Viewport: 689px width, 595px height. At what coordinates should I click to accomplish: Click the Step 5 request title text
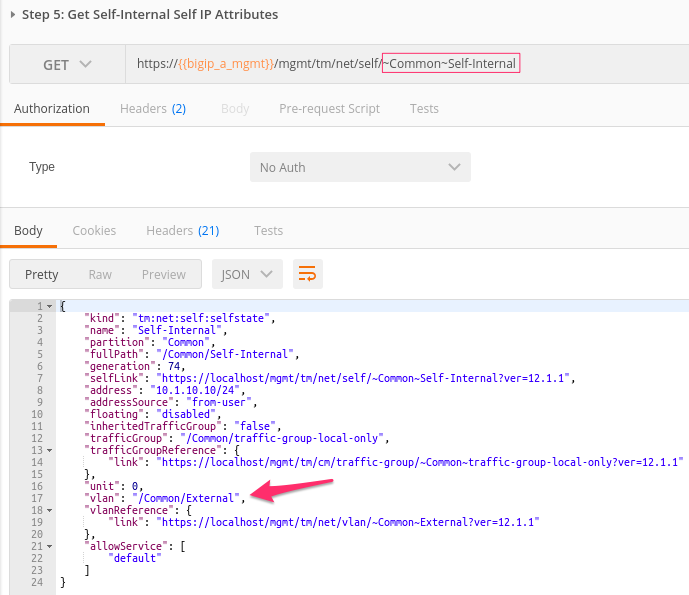[150, 15]
